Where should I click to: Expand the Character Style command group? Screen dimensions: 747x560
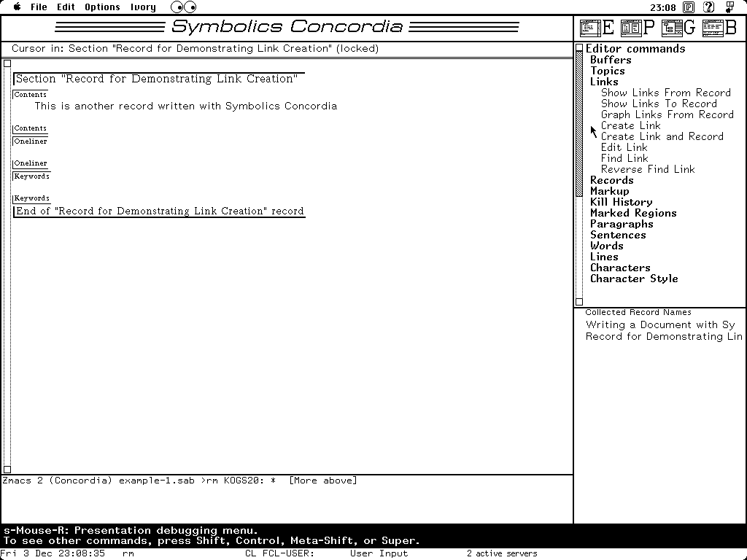pyautogui.click(x=634, y=279)
